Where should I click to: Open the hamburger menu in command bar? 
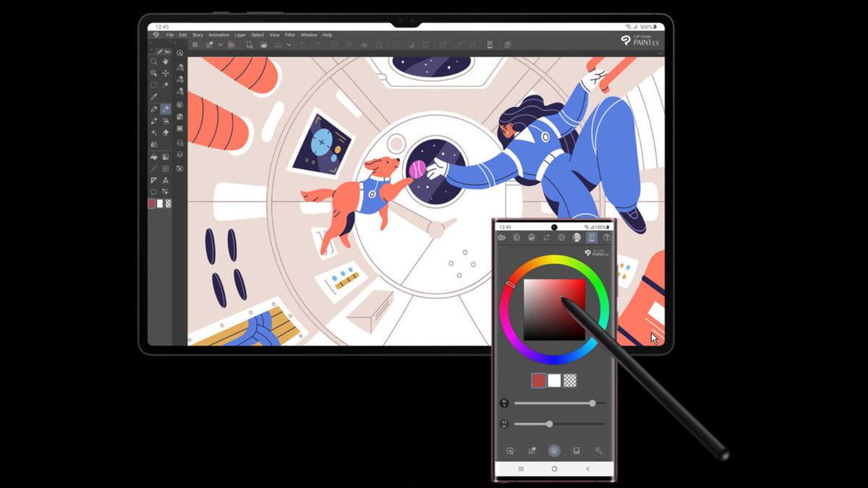(x=195, y=45)
